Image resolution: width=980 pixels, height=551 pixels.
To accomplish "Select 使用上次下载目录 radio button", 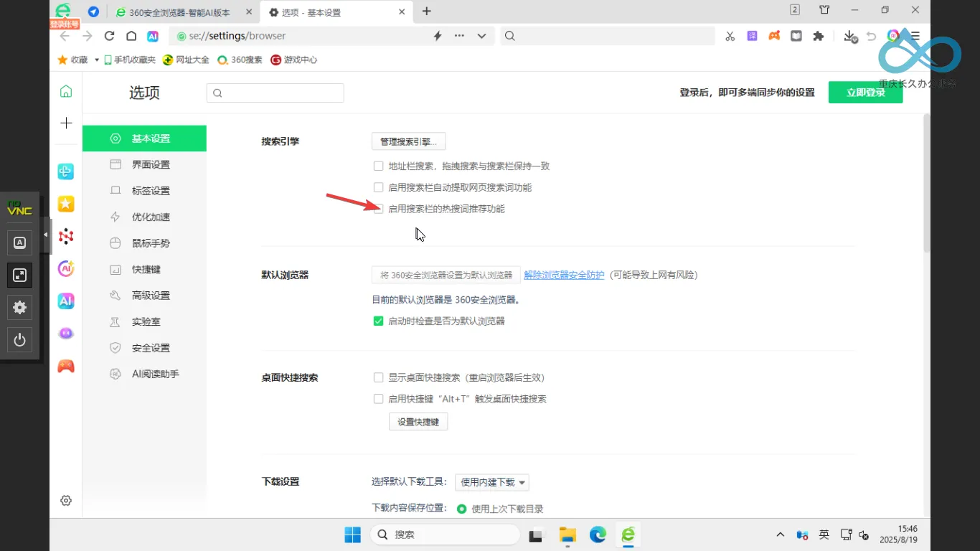I will click(x=462, y=509).
